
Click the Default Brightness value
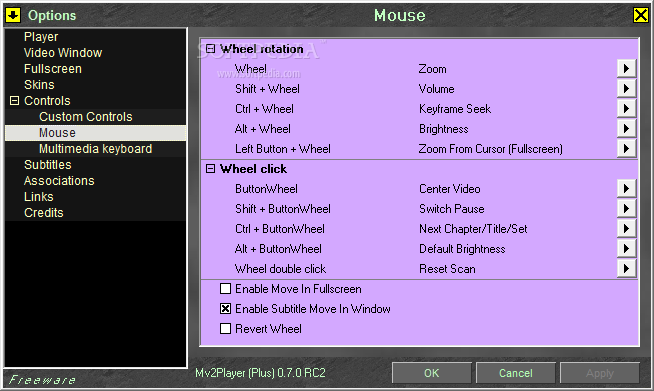462,249
